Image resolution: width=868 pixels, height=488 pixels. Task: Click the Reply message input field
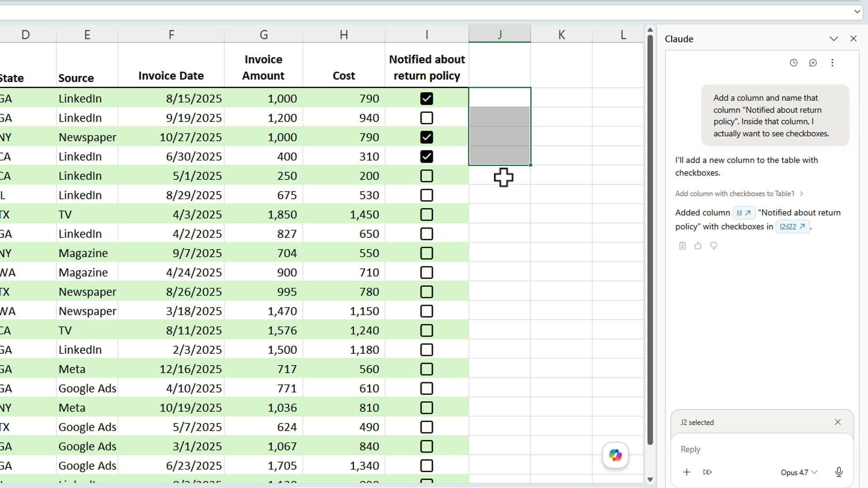762,449
